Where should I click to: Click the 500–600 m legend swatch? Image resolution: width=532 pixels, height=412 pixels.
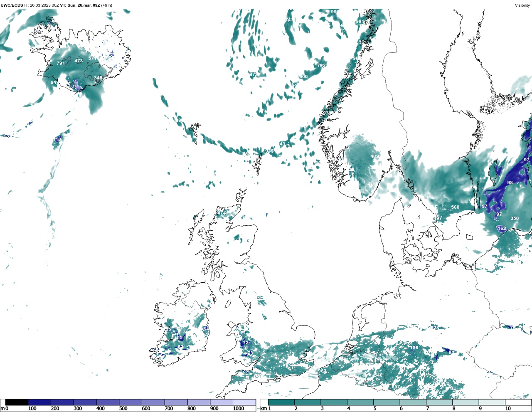[x=131, y=402]
